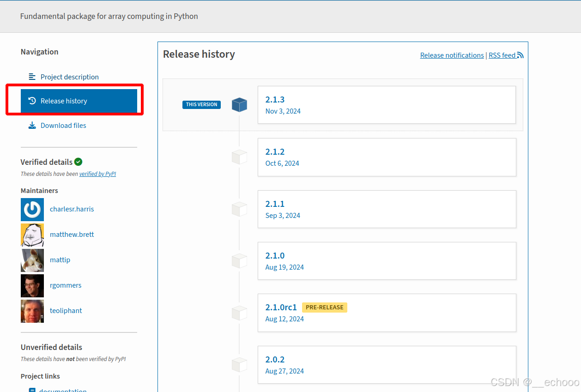Click the 'Unverified details' heading
The width and height of the screenshot is (581, 392).
tap(51, 347)
